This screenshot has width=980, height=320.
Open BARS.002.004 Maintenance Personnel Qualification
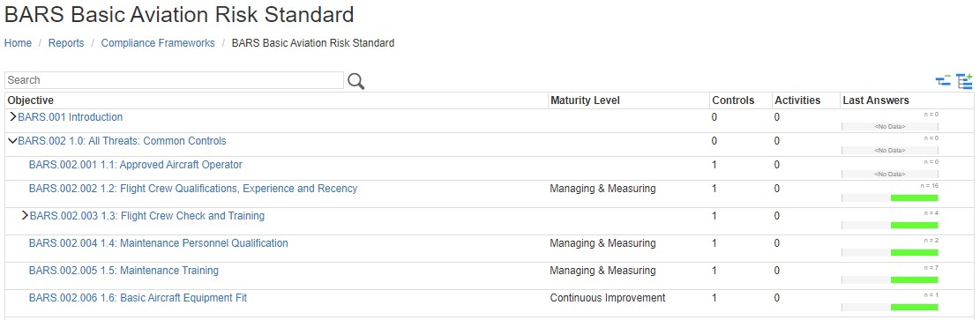tap(159, 243)
